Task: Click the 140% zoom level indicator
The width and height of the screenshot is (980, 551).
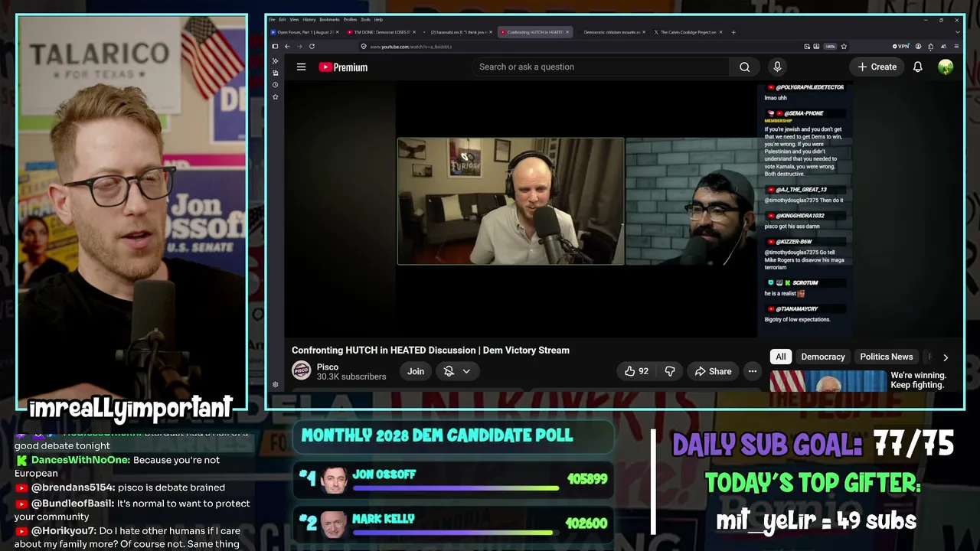Action: [x=830, y=47]
